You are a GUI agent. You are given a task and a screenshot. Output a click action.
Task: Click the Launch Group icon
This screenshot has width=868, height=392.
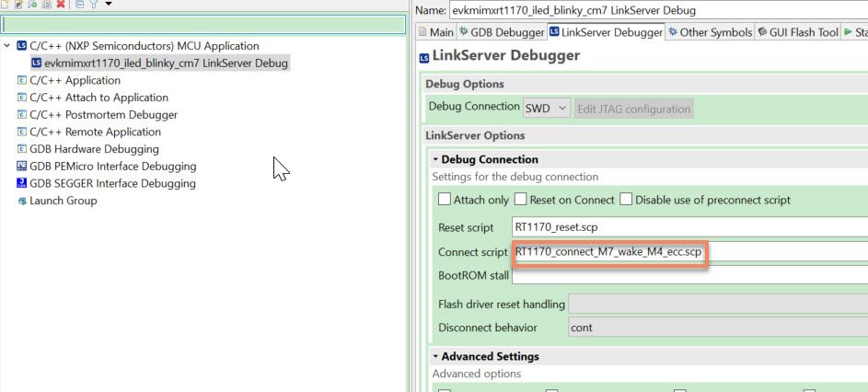click(22, 201)
